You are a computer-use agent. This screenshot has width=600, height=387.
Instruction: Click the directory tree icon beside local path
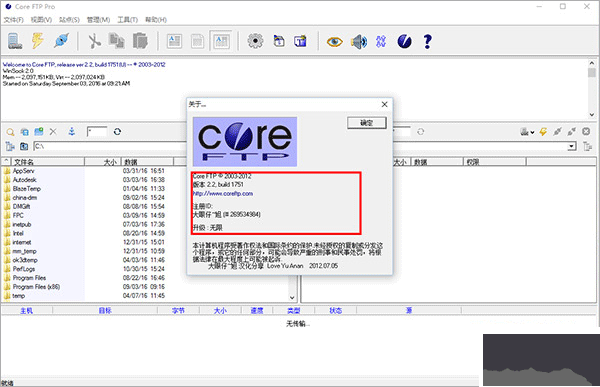coord(10,146)
